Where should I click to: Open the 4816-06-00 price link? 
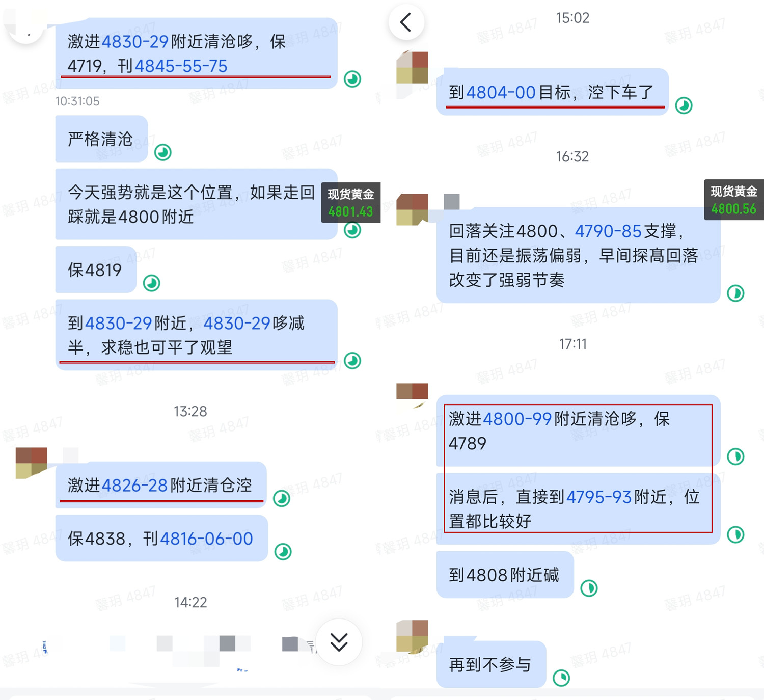(206, 539)
